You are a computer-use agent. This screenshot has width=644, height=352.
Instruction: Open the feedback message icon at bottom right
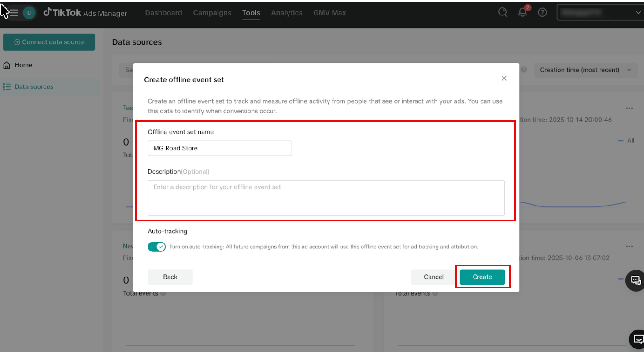click(637, 339)
